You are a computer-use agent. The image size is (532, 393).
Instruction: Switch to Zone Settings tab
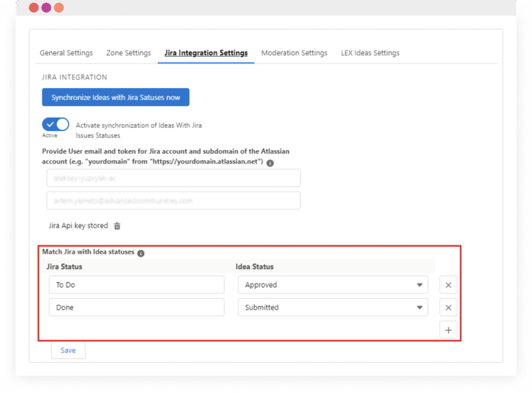click(129, 53)
